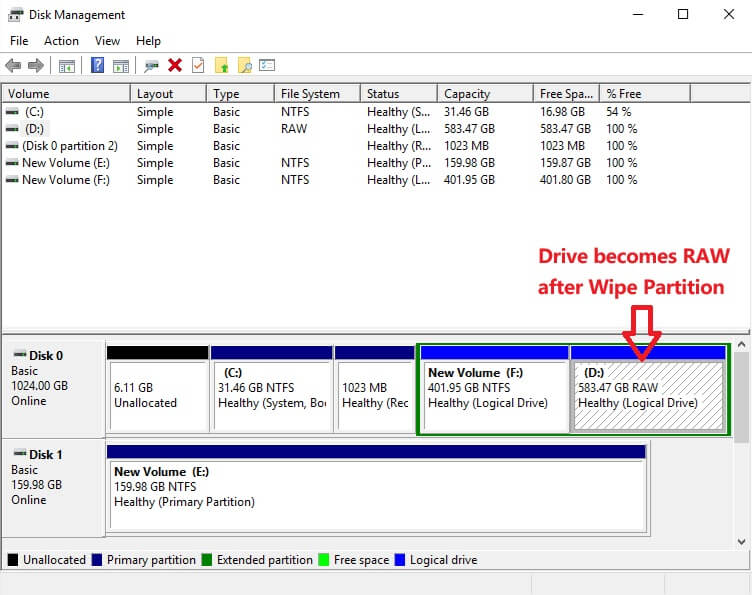
Task: Click the red X delete toolbar icon
Action: pos(175,65)
